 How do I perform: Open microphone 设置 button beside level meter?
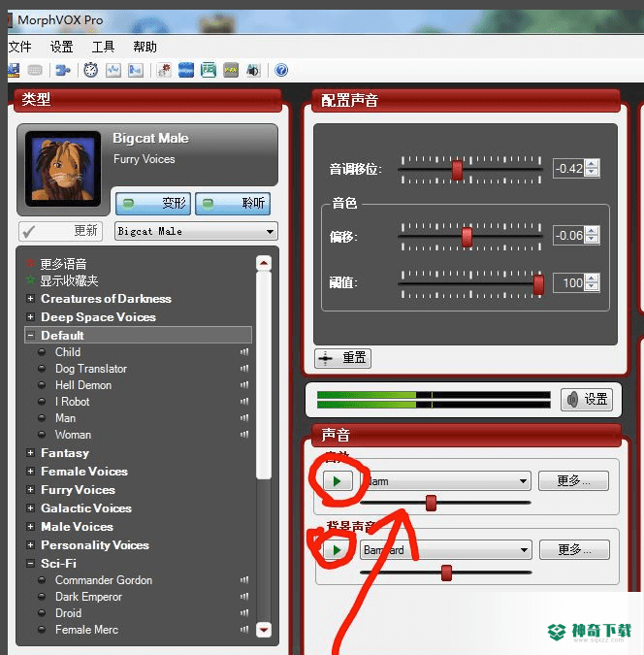587,400
